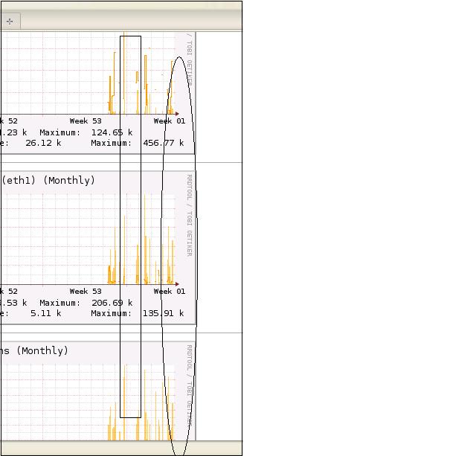Select the Week 53 label on top graph

point(86,121)
